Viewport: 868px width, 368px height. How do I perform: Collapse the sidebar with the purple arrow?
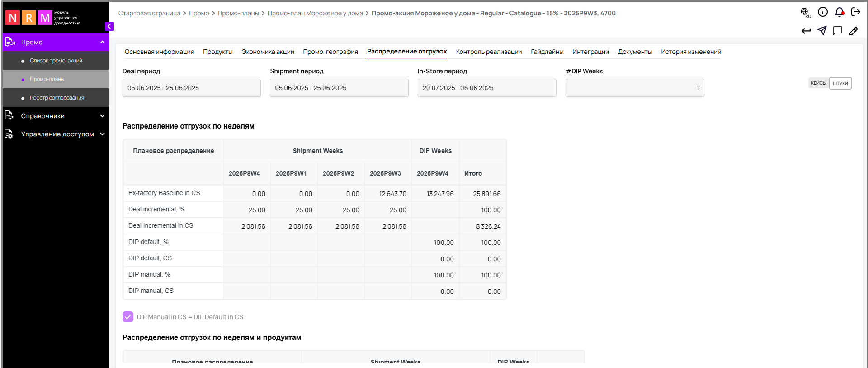click(x=109, y=26)
